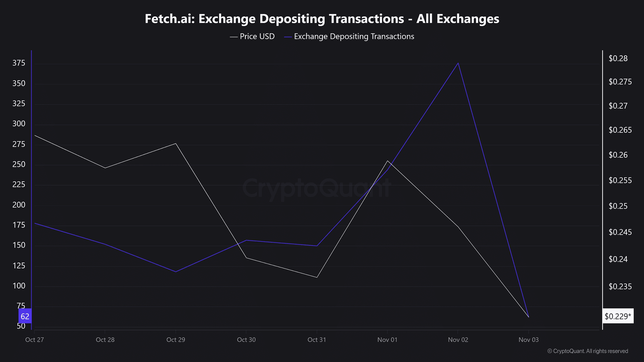Click the purple 62 value badge
Image resolution: width=644 pixels, height=362 pixels.
point(25,316)
